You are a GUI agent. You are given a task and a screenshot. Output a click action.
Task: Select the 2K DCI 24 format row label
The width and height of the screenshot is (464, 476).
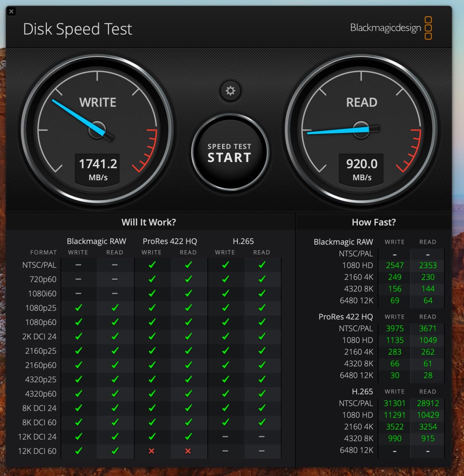pyautogui.click(x=39, y=337)
